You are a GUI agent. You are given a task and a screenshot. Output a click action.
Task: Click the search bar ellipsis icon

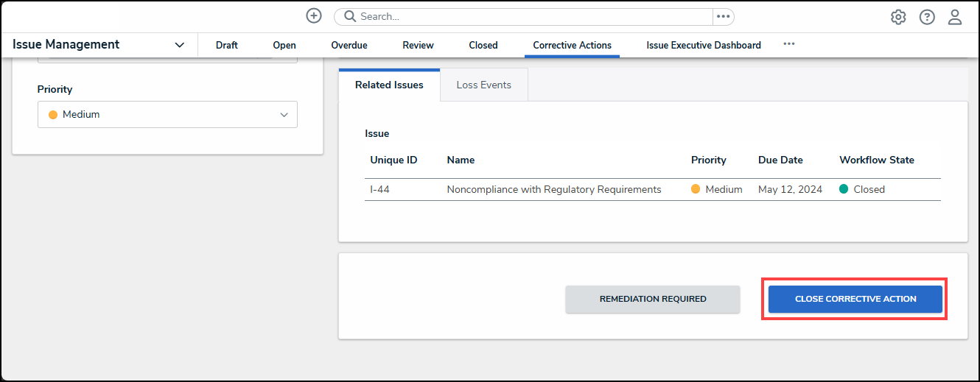click(x=723, y=16)
